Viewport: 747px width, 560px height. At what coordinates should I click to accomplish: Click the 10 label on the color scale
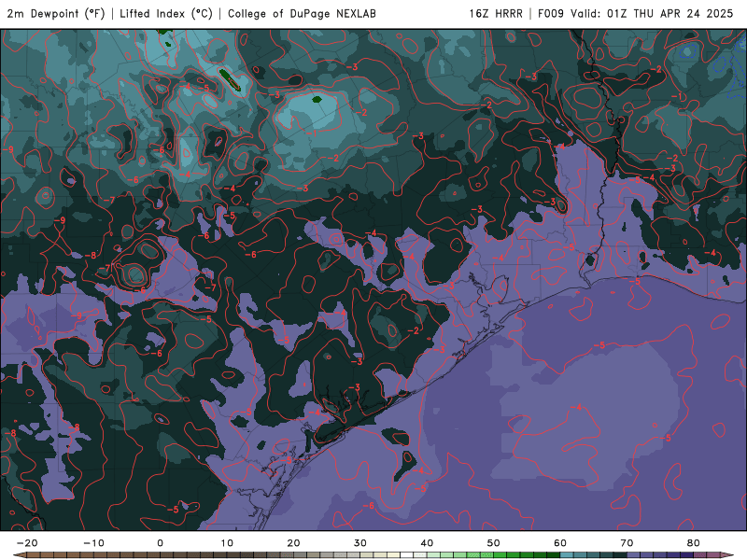[x=227, y=543]
